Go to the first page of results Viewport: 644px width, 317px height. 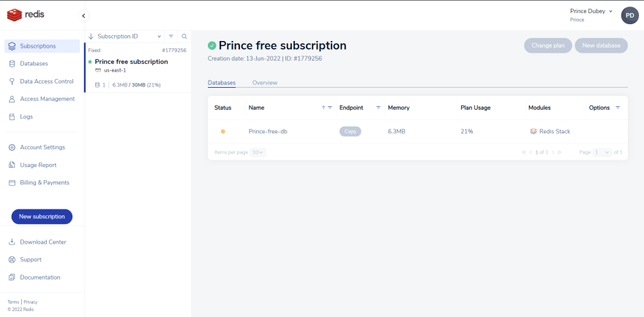click(x=524, y=152)
